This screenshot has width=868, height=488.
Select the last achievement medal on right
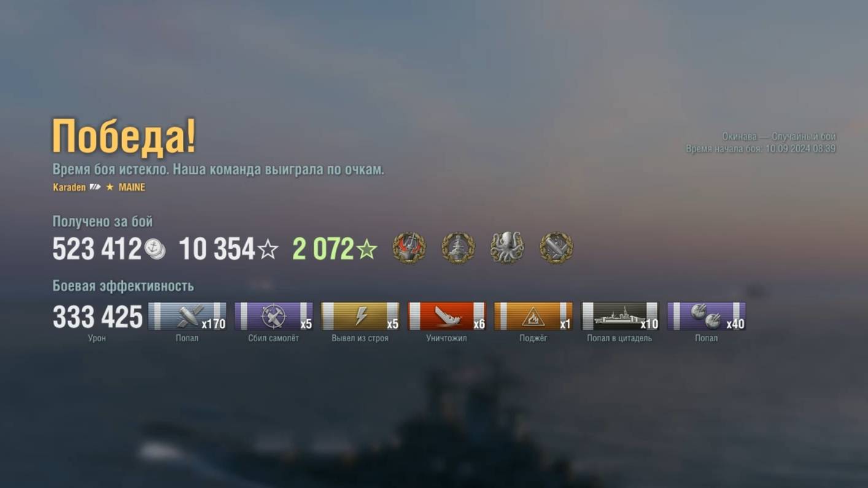(x=556, y=248)
